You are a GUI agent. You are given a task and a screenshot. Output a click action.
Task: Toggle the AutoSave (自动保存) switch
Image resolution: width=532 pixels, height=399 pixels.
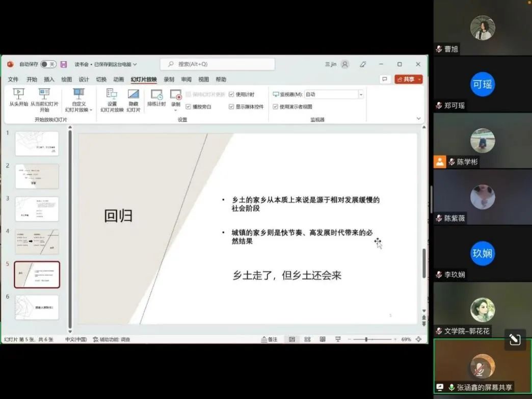[x=48, y=64]
